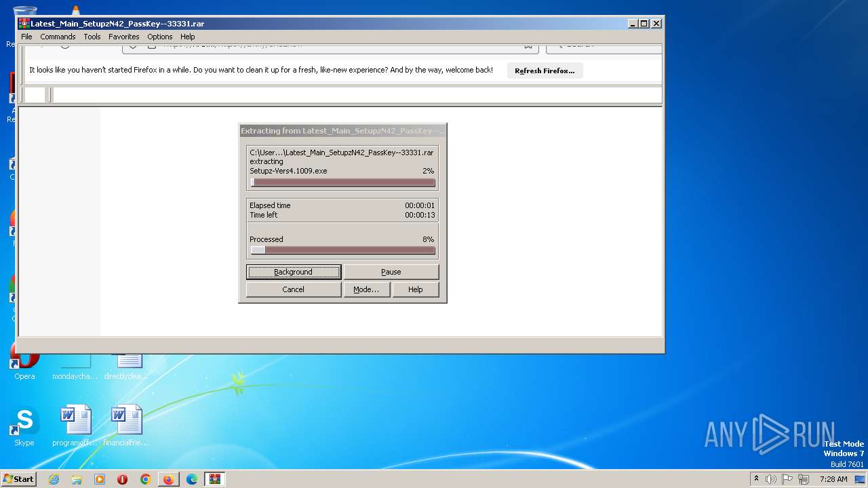The height and width of the screenshot is (488, 868).
Task: Open the Options menu
Action: pyautogui.click(x=160, y=37)
